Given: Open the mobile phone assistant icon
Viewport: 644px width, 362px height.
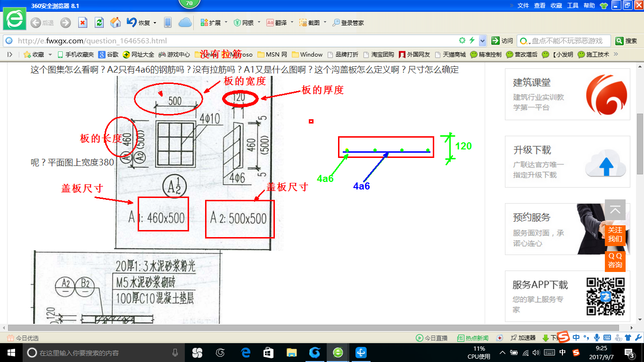Looking at the screenshot, I should tap(167, 23).
